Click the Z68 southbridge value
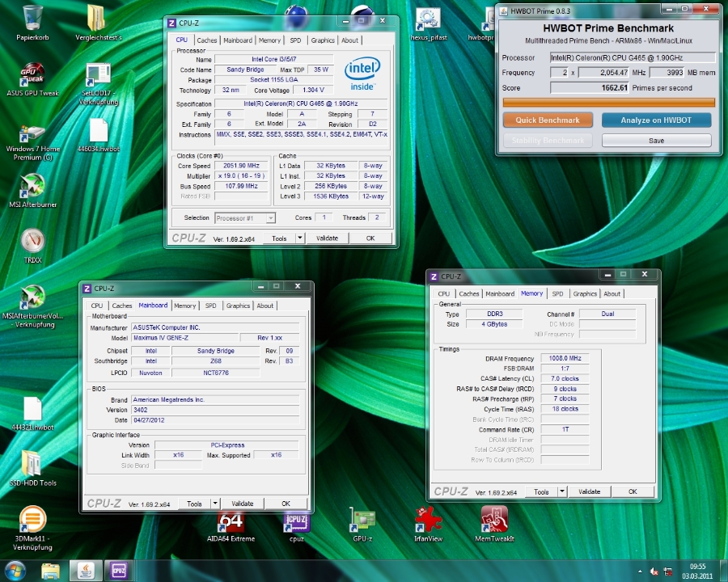728x582 pixels. pyautogui.click(x=215, y=361)
